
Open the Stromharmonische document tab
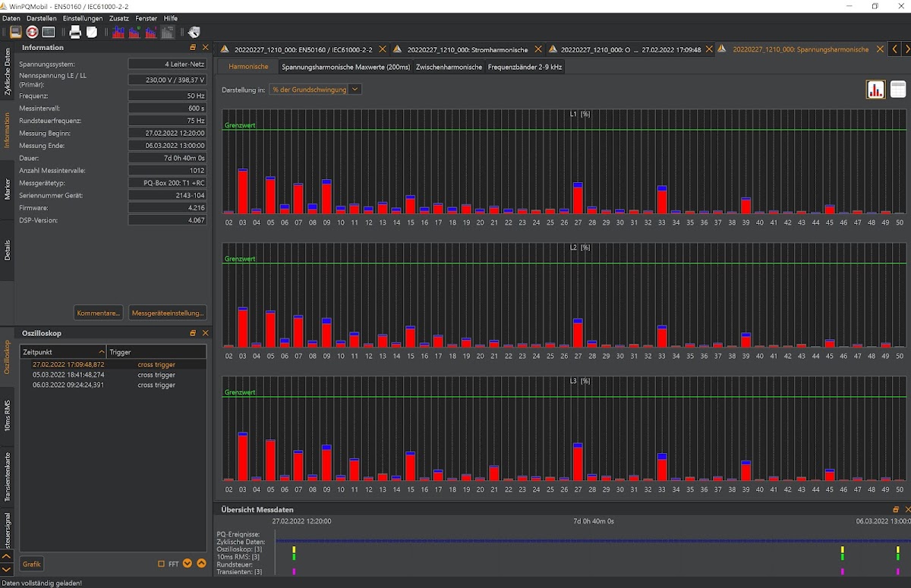(467, 49)
